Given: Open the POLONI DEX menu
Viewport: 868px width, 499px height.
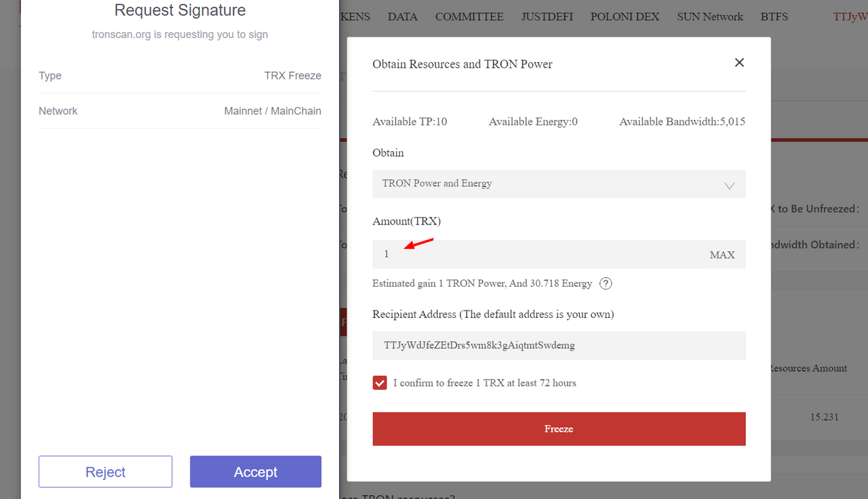Looking at the screenshot, I should pyautogui.click(x=625, y=17).
